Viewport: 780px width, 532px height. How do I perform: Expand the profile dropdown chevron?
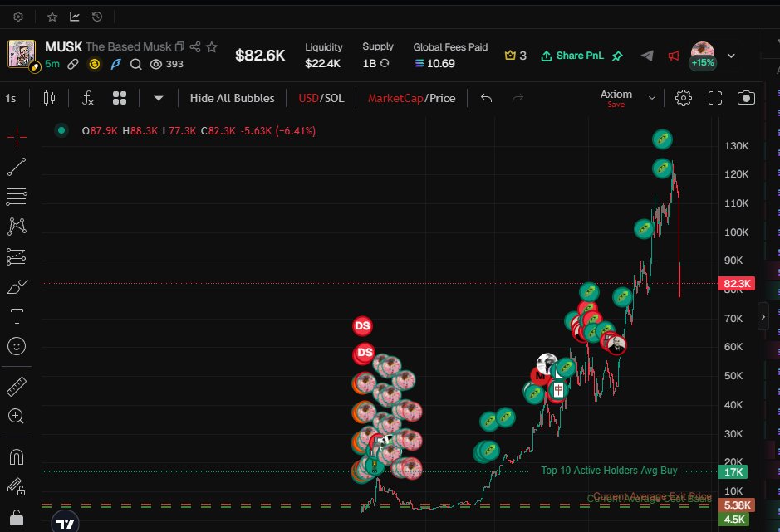(x=731, y=56)
